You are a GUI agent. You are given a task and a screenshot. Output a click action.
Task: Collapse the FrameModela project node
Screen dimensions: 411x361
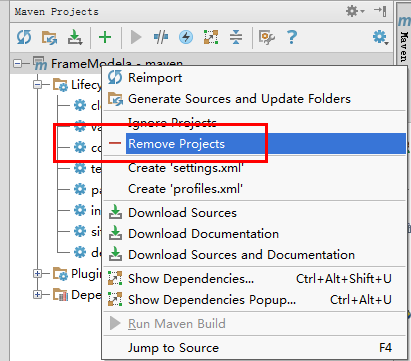coord(17,63)
